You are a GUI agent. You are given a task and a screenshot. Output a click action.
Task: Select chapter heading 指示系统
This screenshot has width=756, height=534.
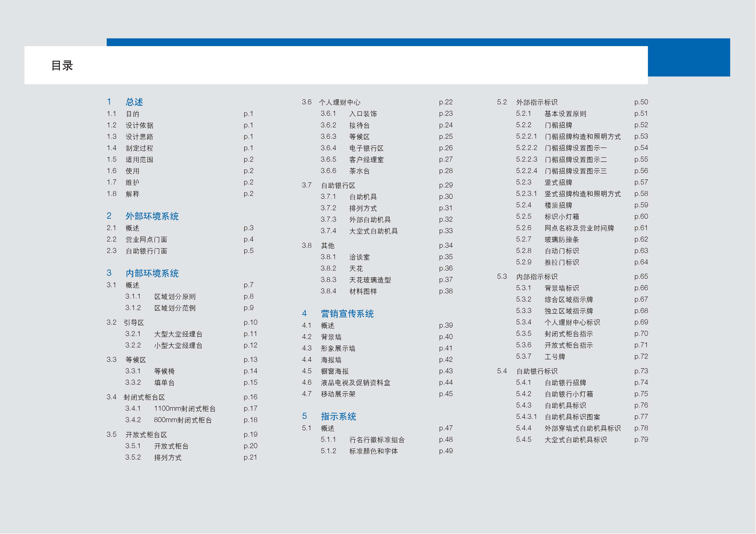pyautogui.click(x=339, y=416)
